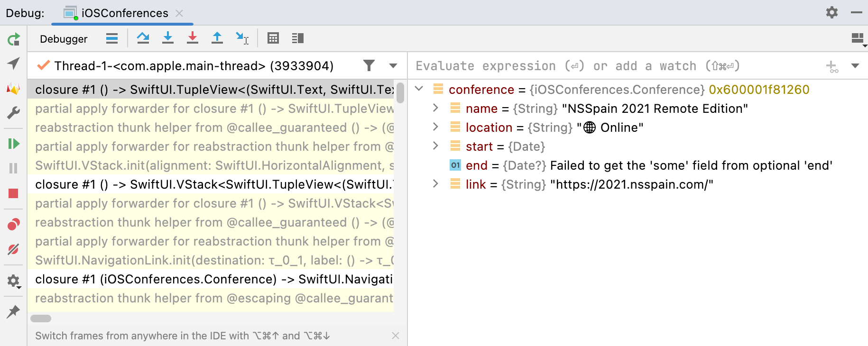Click the Force Step Into icon

192,38
